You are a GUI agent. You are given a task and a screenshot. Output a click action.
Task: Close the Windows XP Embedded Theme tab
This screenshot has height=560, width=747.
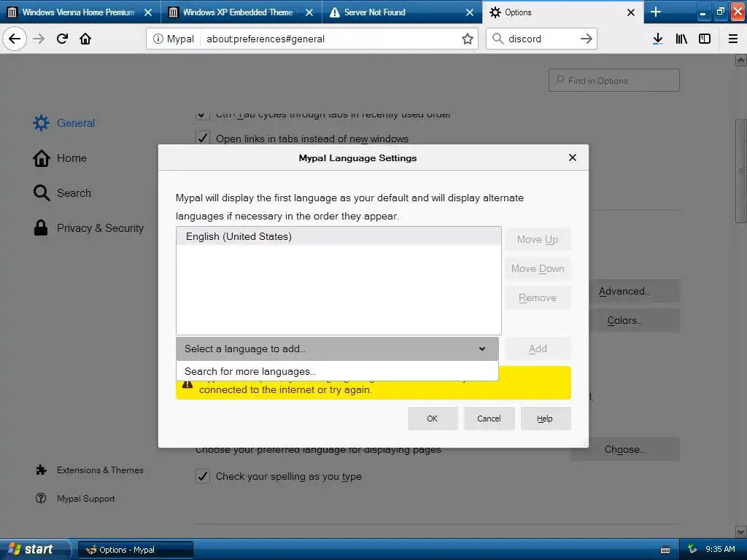[x=309, y=12]
